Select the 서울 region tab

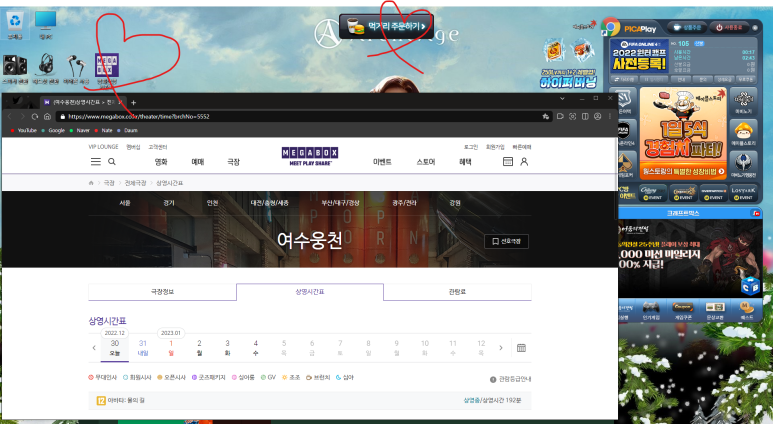[125, 203]
